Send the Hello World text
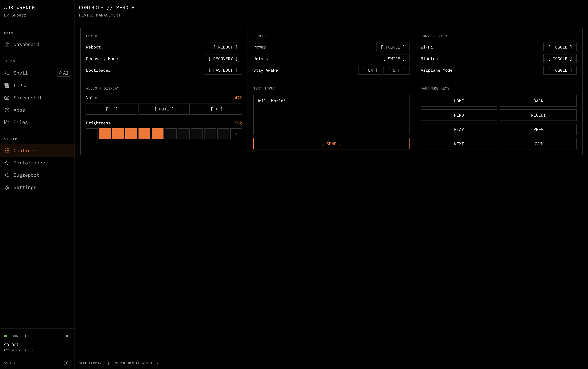This screenshot has height=369, width=588. pyautogui.click(x=331, y=144)
